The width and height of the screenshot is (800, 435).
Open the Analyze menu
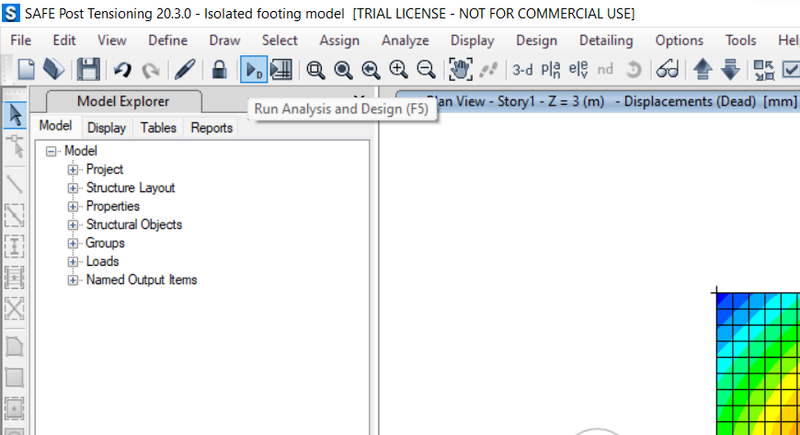coord(405,40)
